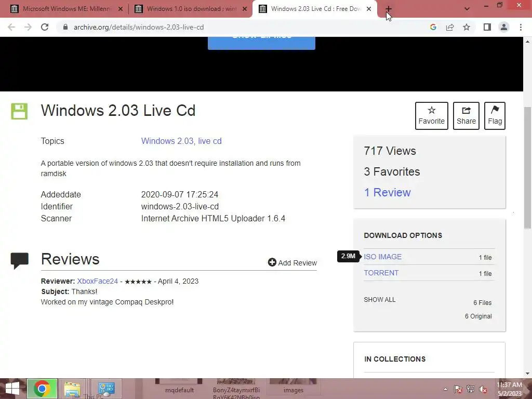
Task: Open the Control Panel taskbar icon
Action: (x=107, y=389)
